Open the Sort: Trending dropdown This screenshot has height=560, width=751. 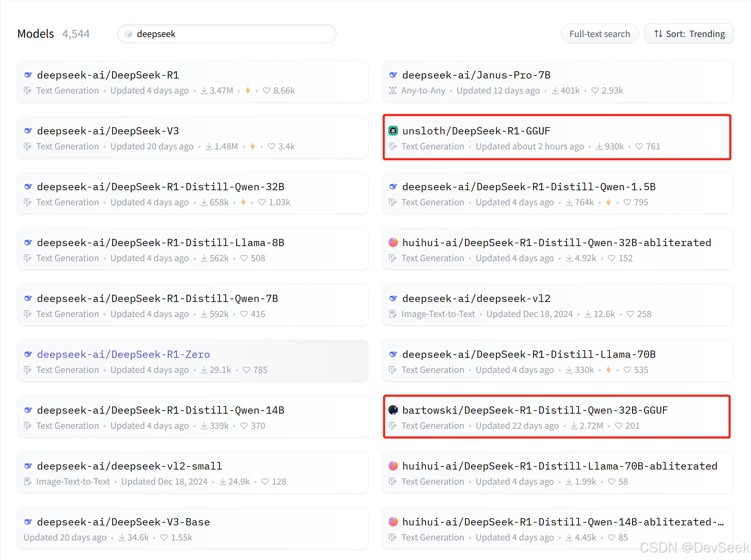pos(689,34)
